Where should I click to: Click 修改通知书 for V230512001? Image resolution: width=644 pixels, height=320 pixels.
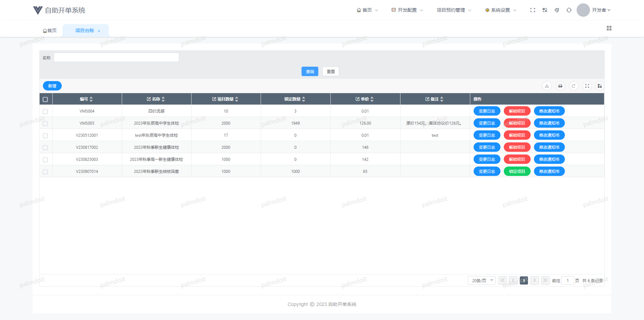549,135
